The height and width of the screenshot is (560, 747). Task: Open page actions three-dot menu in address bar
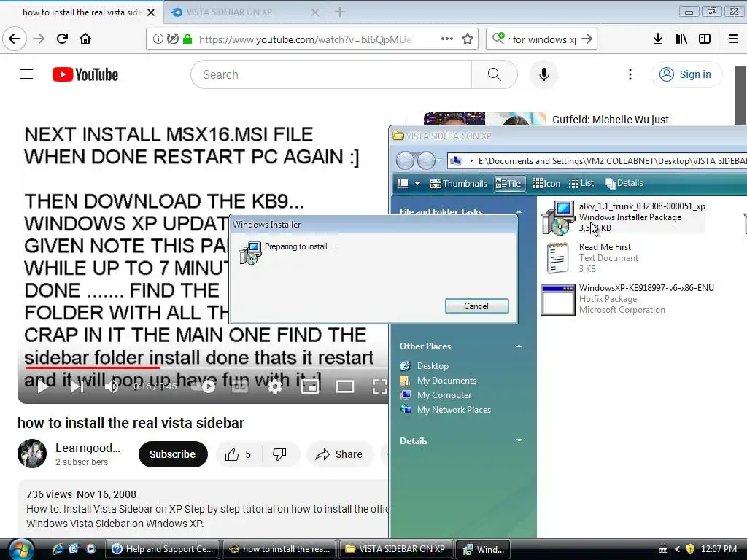pyautogui.click(x=447, y=39)
